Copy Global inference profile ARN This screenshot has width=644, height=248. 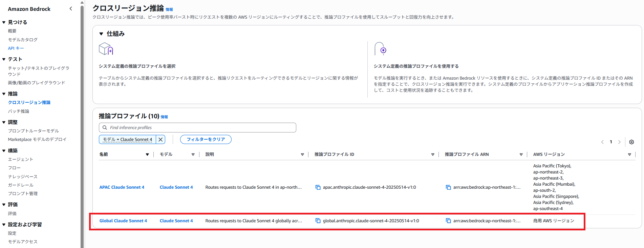(448, 221)
